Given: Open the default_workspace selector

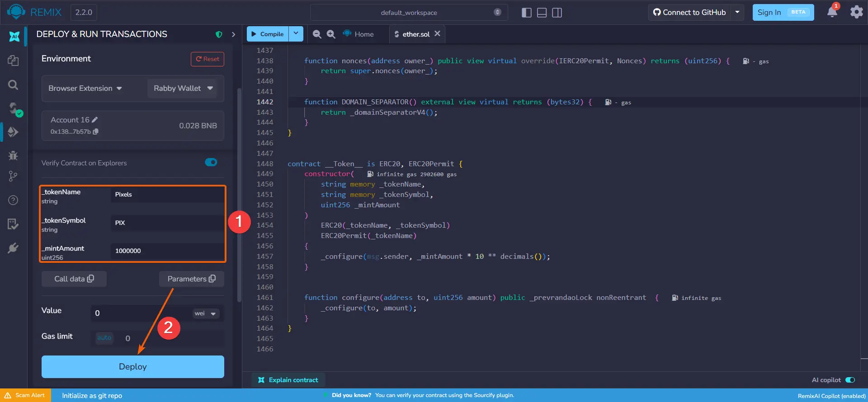Looking at the screenshot, I should point(409,13).
